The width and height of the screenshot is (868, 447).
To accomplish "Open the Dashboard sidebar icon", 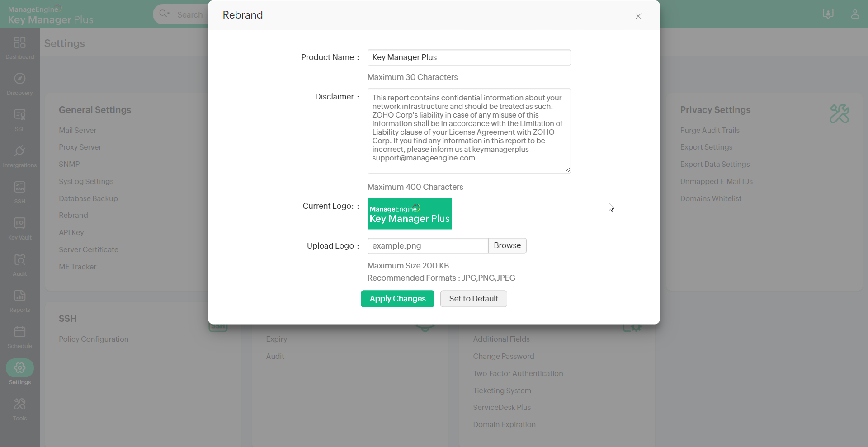I will coord(20,42).
